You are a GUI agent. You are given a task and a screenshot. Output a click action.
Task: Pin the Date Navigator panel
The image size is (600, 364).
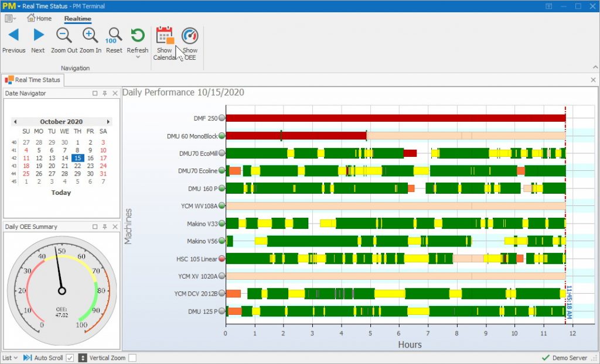(x=105, y=93)
